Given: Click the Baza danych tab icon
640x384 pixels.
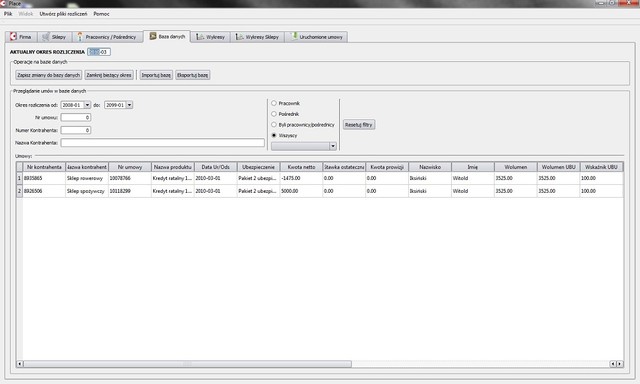Looking at the screenshot, I should pos(153,36).
